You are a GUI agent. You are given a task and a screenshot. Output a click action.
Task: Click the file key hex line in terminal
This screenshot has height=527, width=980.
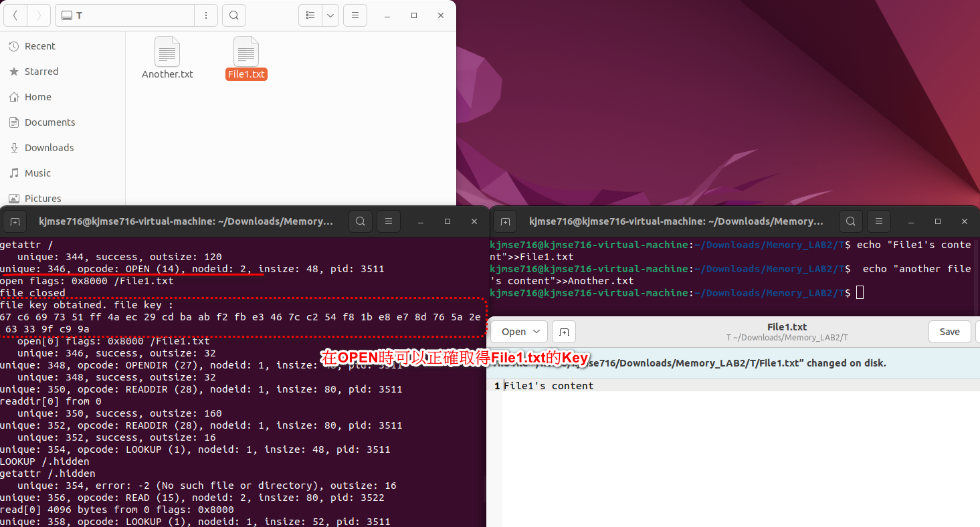point(240,317)
